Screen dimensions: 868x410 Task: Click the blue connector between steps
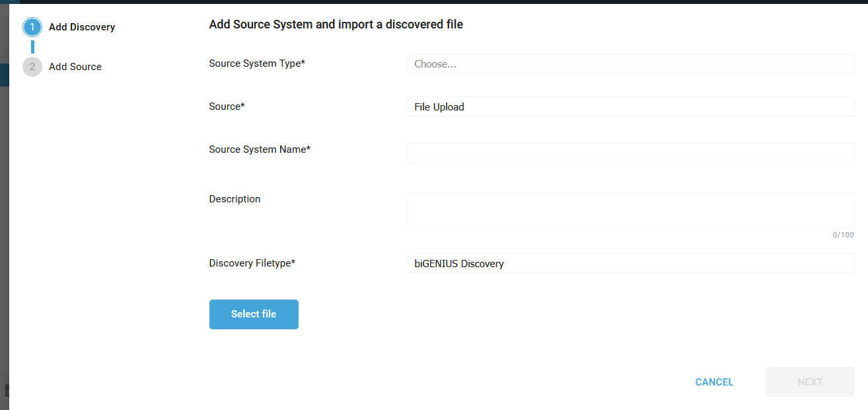32,47
